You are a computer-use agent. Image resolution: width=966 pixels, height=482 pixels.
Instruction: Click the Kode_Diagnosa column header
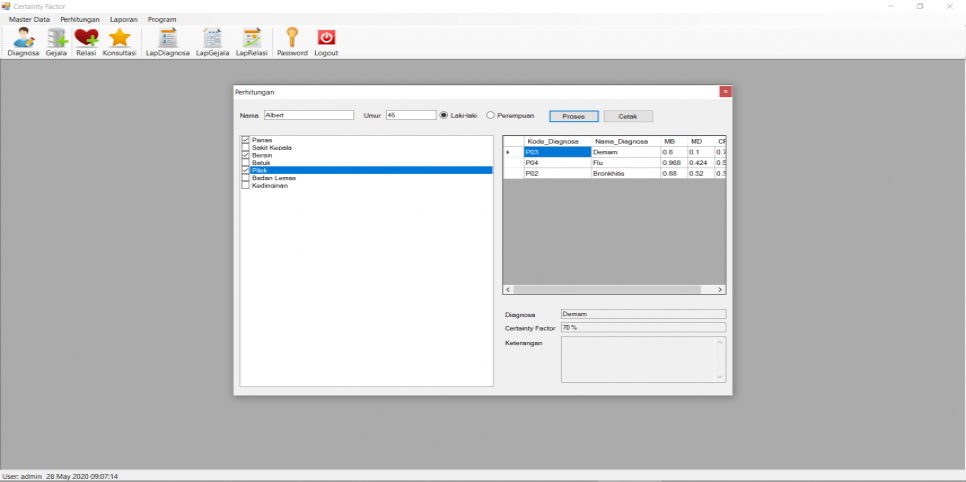(558, 141)
